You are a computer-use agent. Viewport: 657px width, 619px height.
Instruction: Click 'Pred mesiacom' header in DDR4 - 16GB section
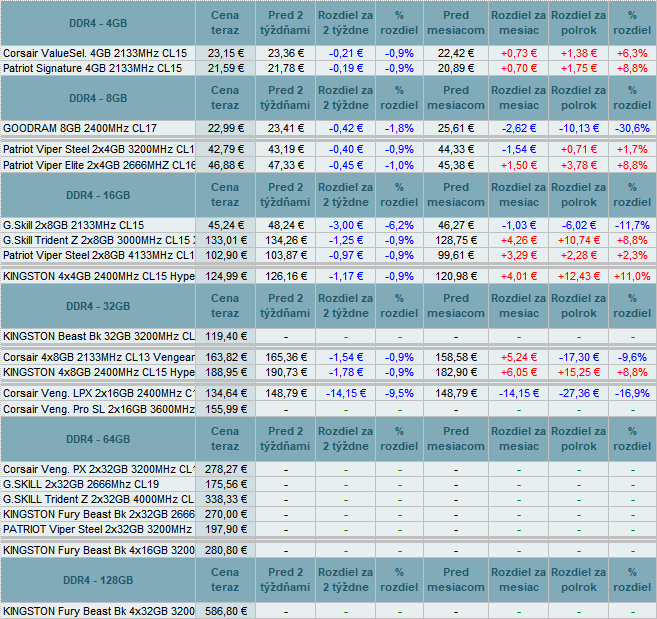(x=456, y=195)
